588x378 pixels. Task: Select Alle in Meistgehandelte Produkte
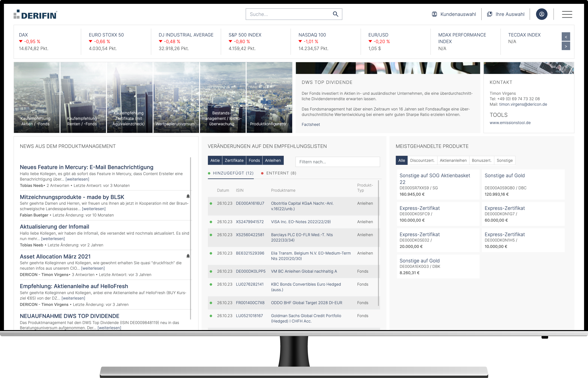[401, 160]
